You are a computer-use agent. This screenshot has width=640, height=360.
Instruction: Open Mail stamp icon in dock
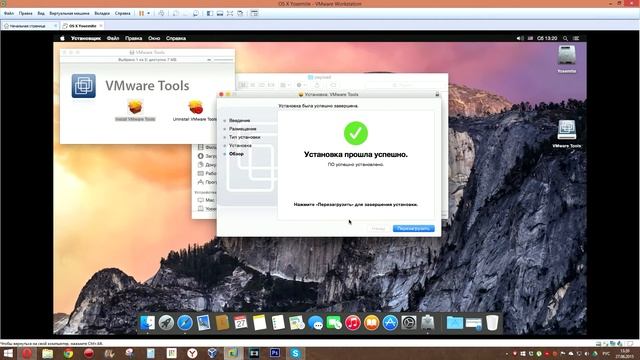(203, 323)
